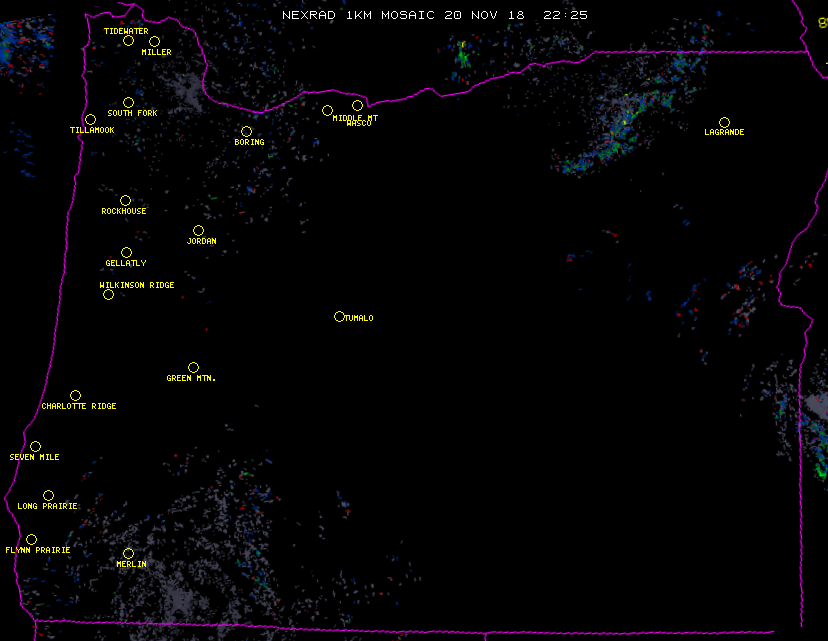
Task: Click the Long Prairie station circle
Action: 48,496
